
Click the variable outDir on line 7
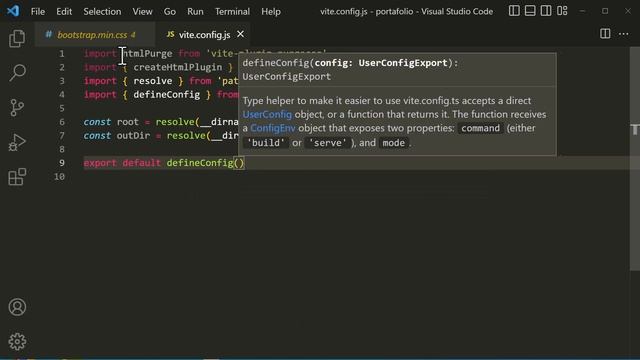click(133, 136)
